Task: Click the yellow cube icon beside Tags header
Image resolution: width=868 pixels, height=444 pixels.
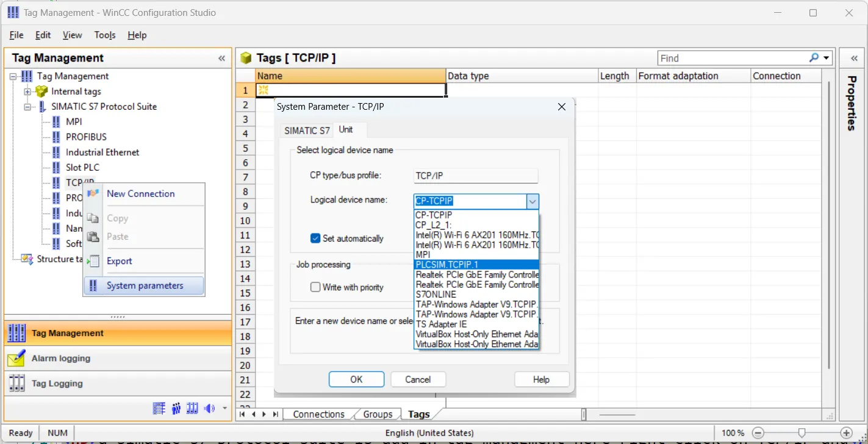Action: (246, 58)
